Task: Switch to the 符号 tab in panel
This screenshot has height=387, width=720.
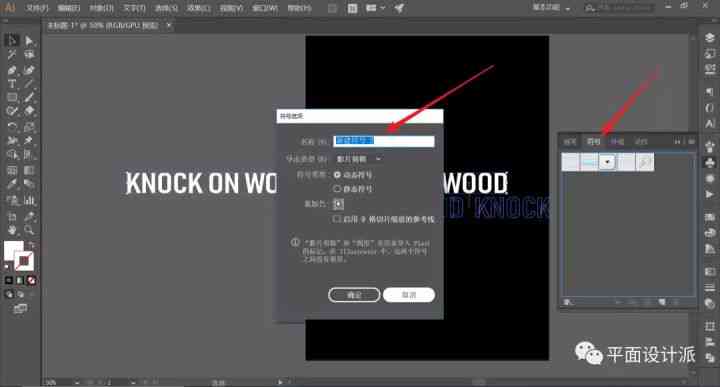Action: click(x=594, y=141)
